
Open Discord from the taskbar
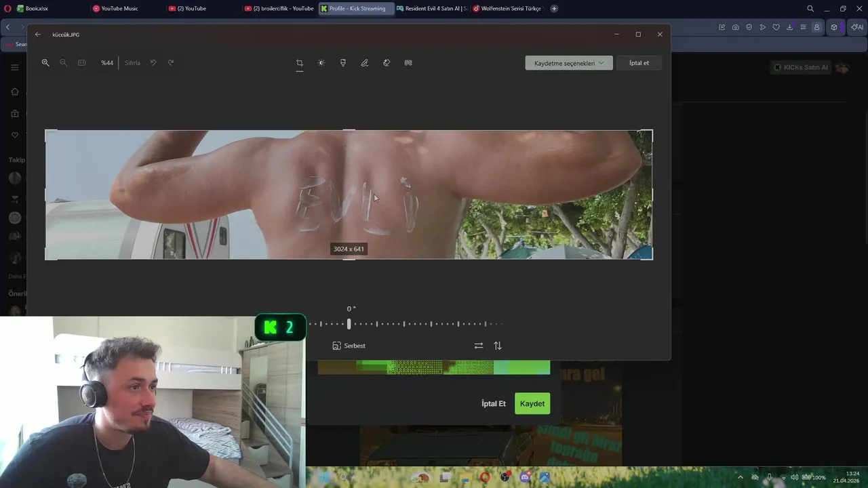(x=525, y=477)
